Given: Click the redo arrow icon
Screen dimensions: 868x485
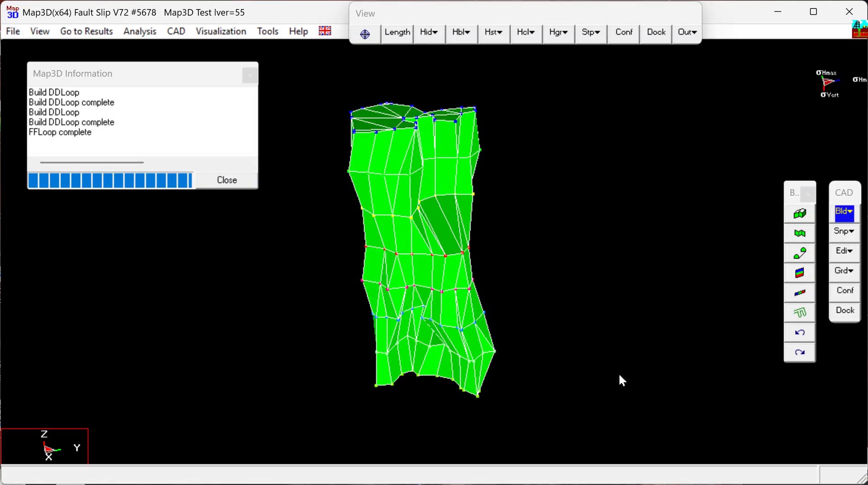Looking at the screenshot, I should point(800,352).
